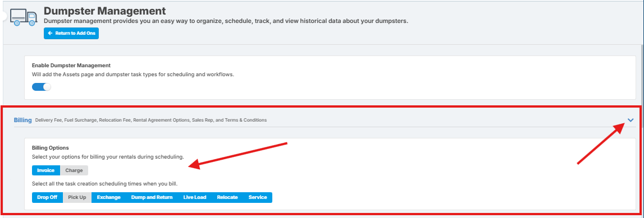Select the Invoice billing option

(x=46, y=170)
